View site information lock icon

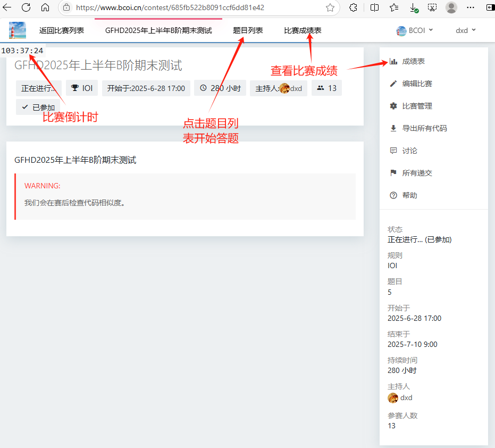point(66,7)
